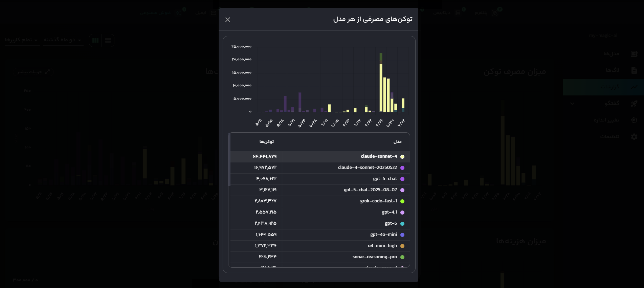Select the grok-code-fast-1 model name
The height and width of the screenshot is (288, 644).
coord(378,201)
